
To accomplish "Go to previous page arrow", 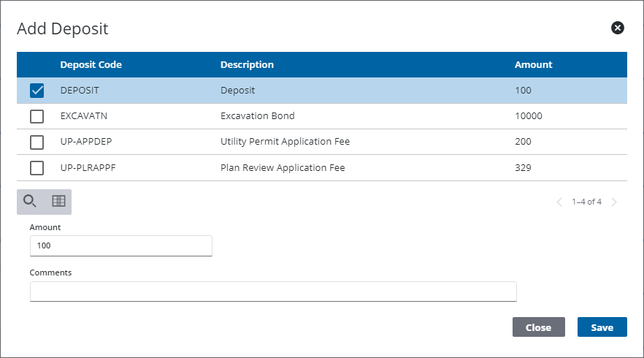I will point(559,202).
